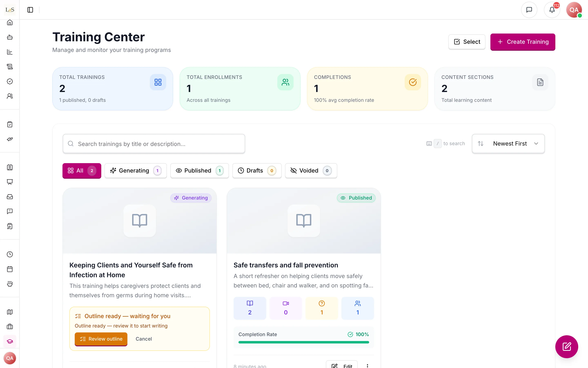Open the clock sidebar icon
The width and height of the screenshot is (588, 368).
10,254
